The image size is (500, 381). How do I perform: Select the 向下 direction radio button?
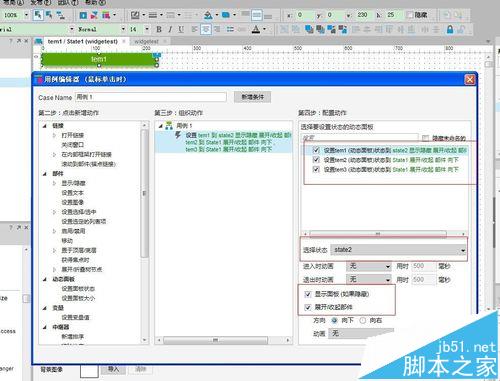(x=334, y=320)
